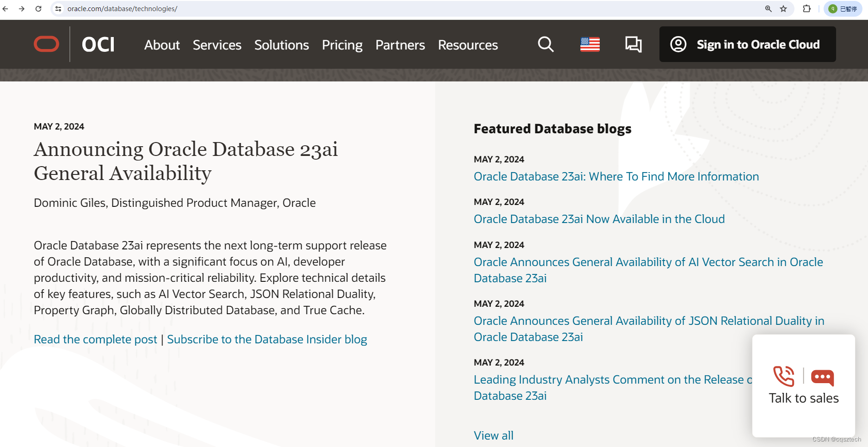Viewport: 868px width, 447px height.
Task: Open 'Where To Find More Information' blog link
Action: [616, 176]
